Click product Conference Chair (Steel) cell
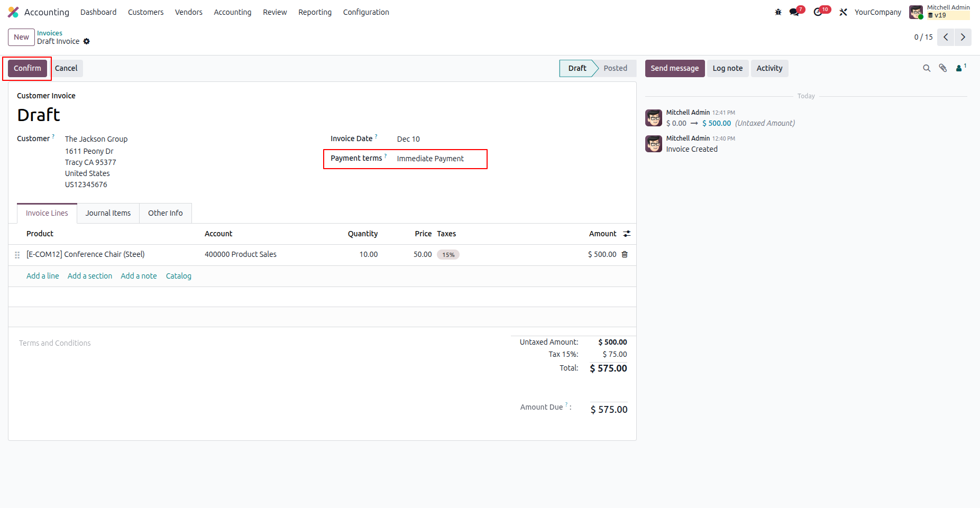 pos(86,254)
